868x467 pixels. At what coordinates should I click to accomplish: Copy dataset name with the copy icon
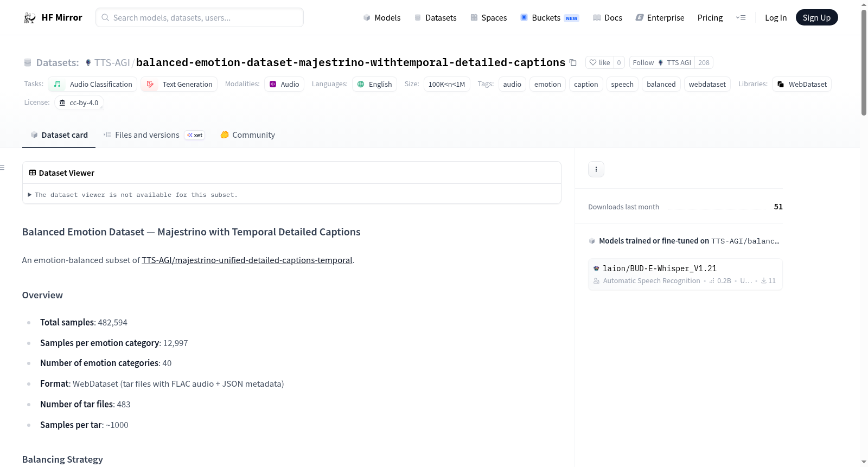[573, 62]
